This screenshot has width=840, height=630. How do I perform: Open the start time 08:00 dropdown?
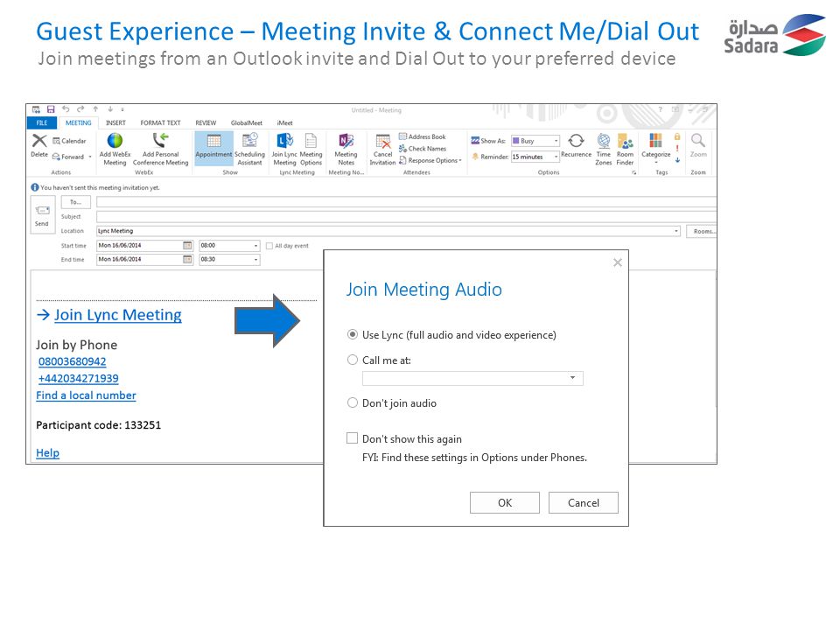pos(255,245)
